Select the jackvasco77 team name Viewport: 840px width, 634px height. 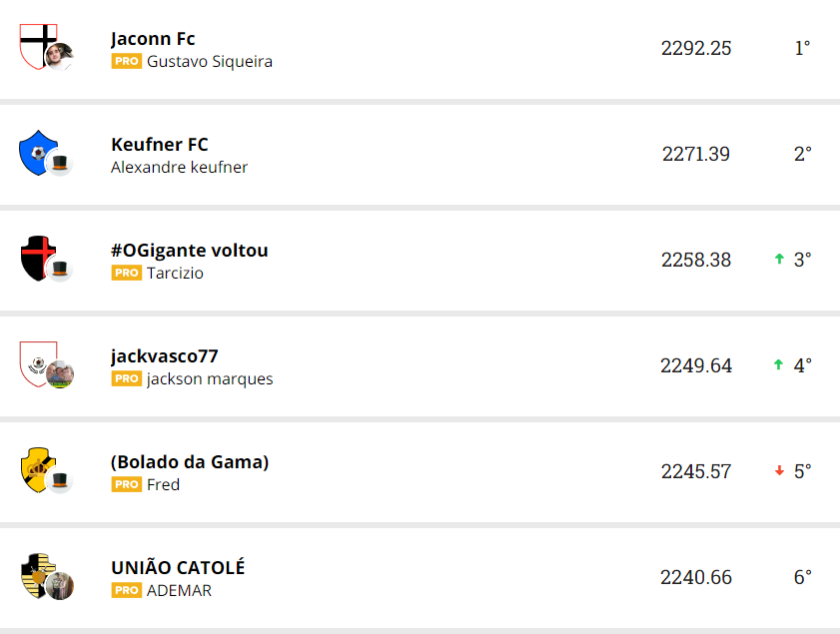[165, 356]
